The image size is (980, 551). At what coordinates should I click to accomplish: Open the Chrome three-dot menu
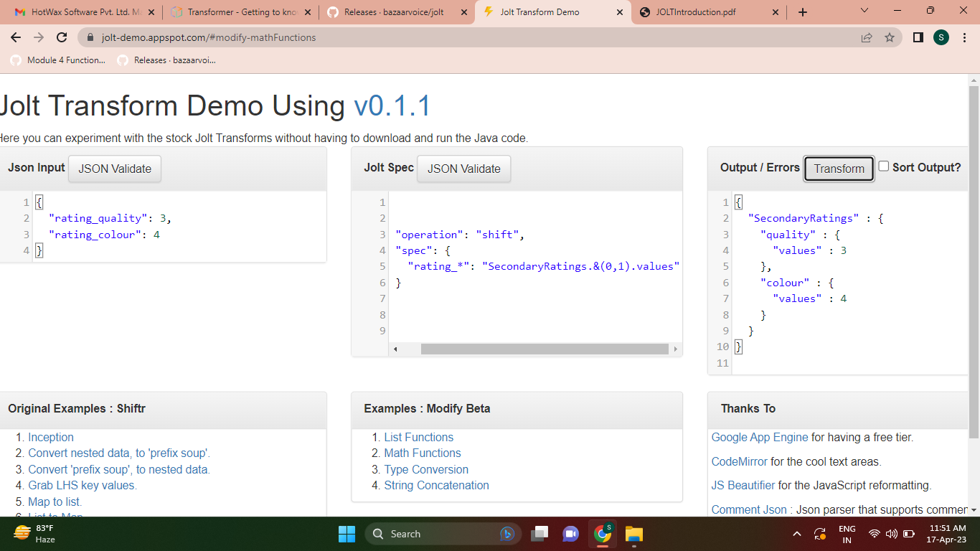(965, 37)
